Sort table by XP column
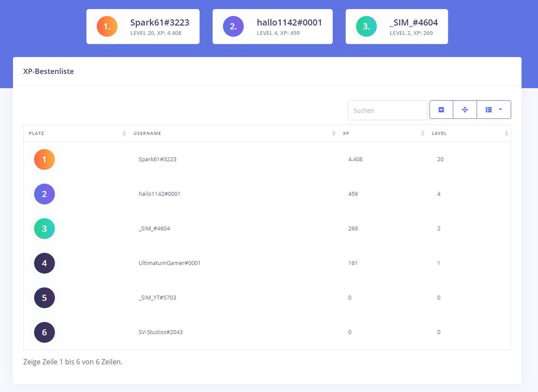538x392 pixels. coord(382,133)
